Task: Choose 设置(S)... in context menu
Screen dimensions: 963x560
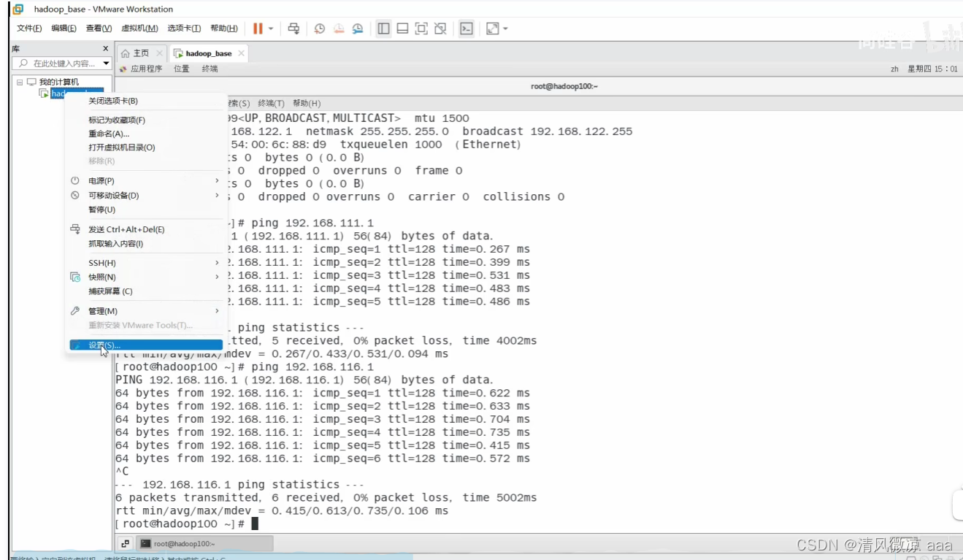Action: point(145,345)
